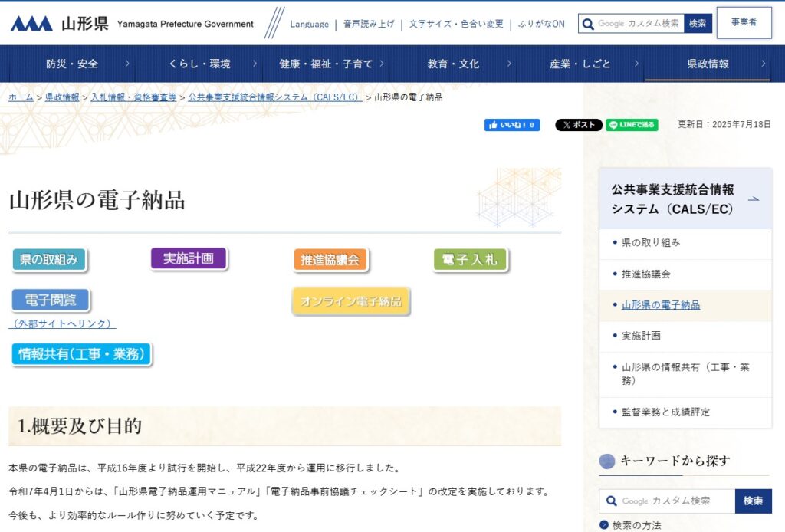785x532 pixels.
Task: Open the 電子閲覧 blue image button
Action: [x=51, y=300]
